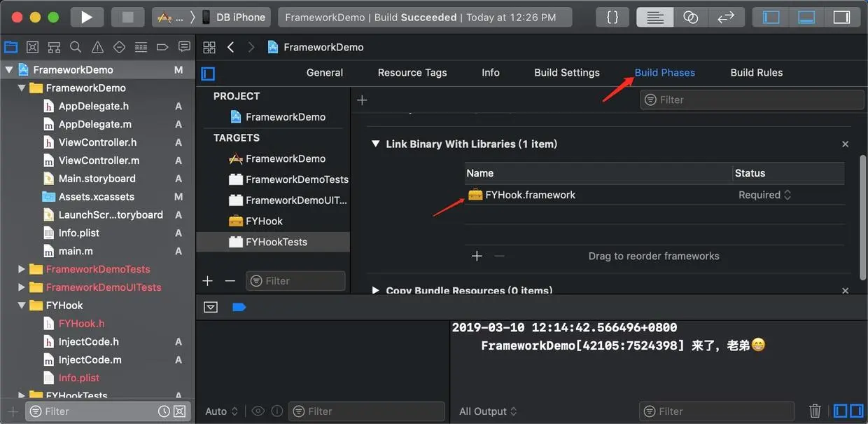
Task: Add a new build phase with plus
Action: [362, 100]
